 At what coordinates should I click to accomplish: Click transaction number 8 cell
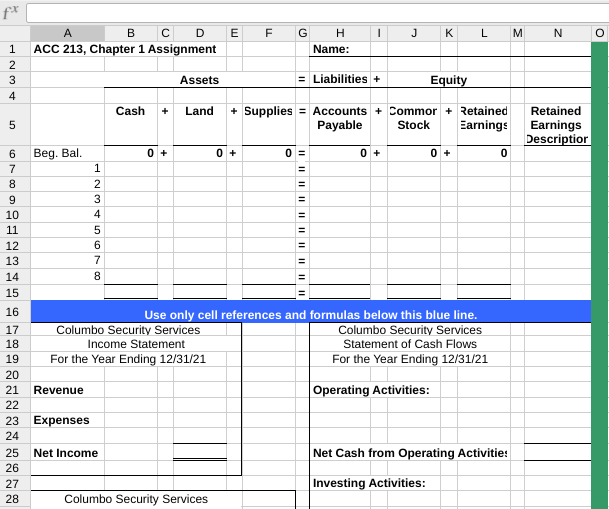[67, 276]
